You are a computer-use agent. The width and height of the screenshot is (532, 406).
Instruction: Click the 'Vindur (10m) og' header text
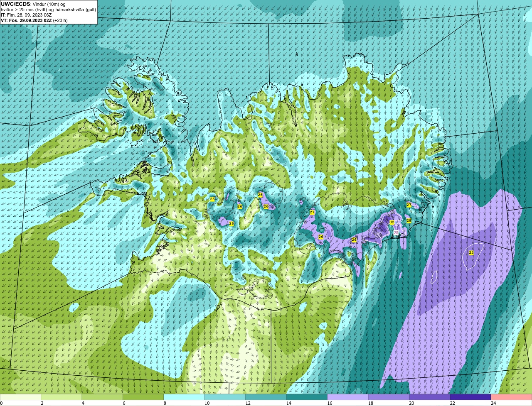pos(49,4)
